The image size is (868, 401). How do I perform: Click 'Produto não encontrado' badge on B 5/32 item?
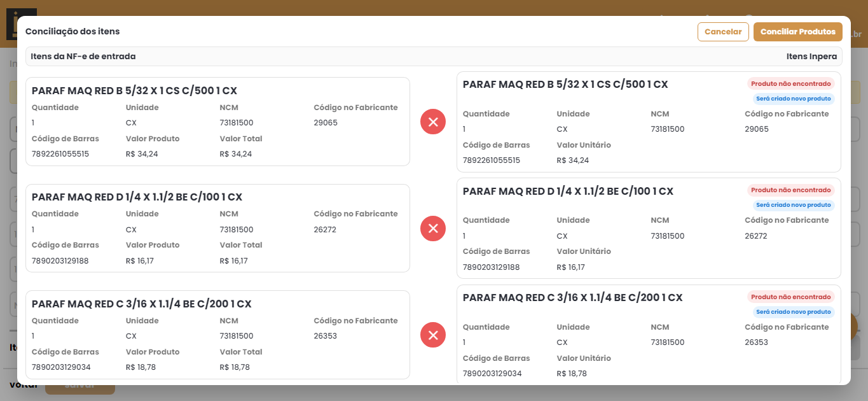tap(790, 83)
